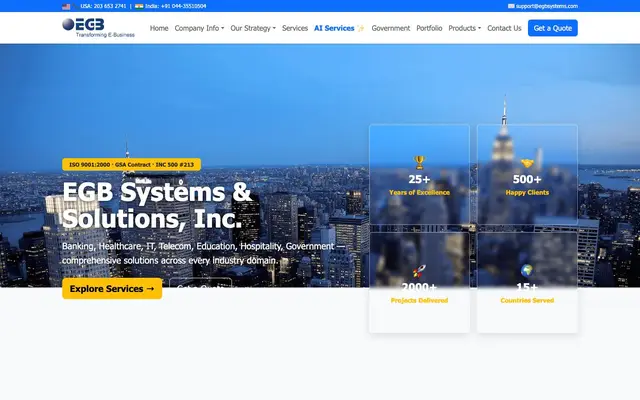Viewport: 640px width, 400px height.
Task: Click the 500+ statistic value
Action: pyautogui.click(x=527, y=179)
